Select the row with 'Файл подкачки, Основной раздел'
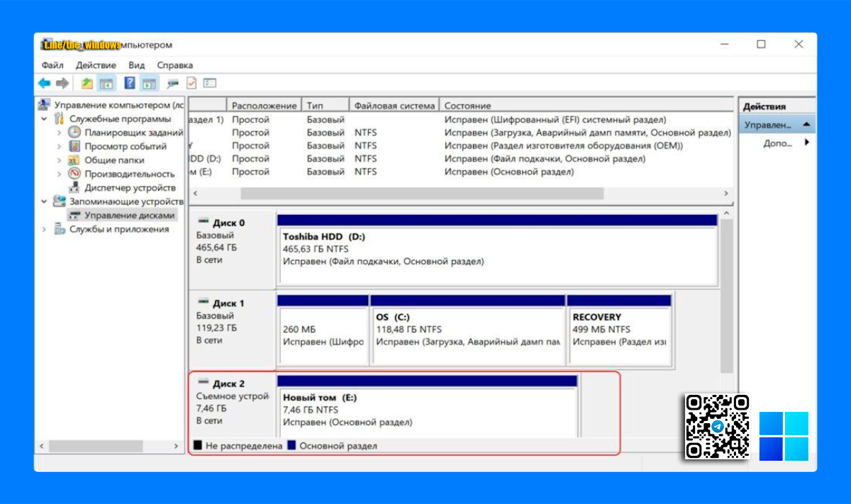The height and width of the screenshot is (504, 851). tap(461, 159)
